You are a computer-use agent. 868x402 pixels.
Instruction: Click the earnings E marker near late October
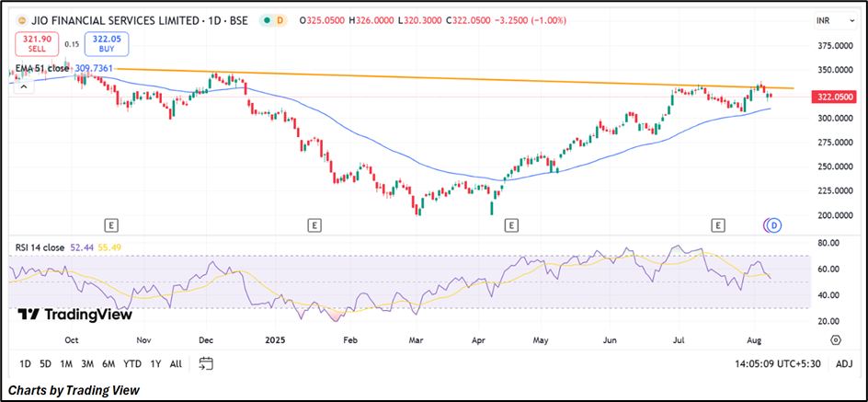click(110, 224)
